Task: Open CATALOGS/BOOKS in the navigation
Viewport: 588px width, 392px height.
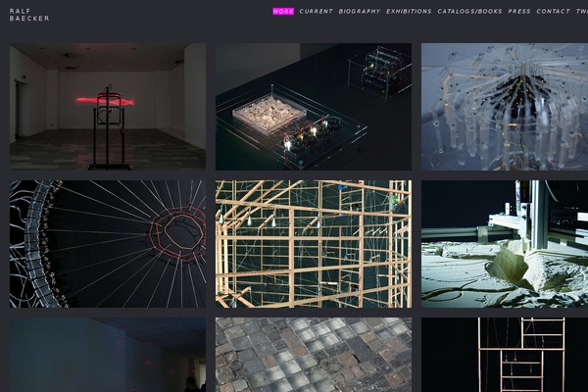Action: [x=469, y=11]
